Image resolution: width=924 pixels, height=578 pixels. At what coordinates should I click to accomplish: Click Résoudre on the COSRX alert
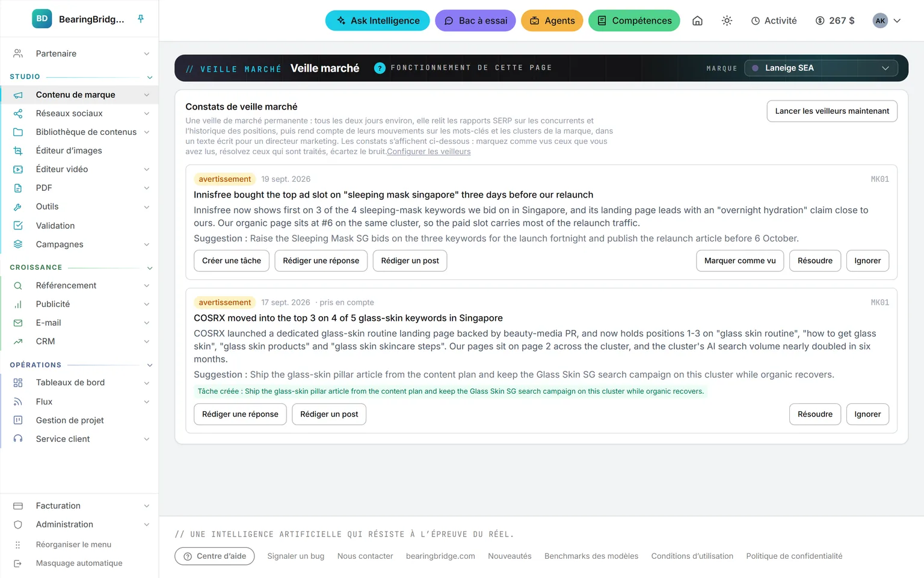point(815,414)
